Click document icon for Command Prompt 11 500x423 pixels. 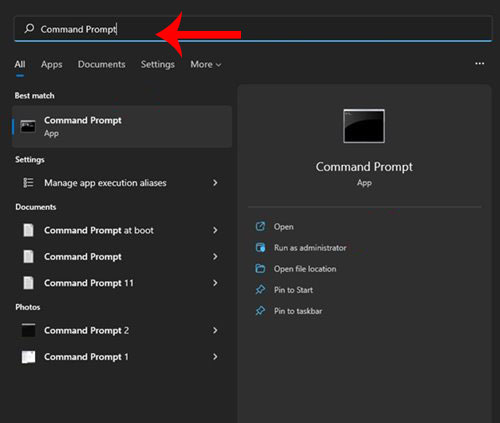[x=28, y=283]
